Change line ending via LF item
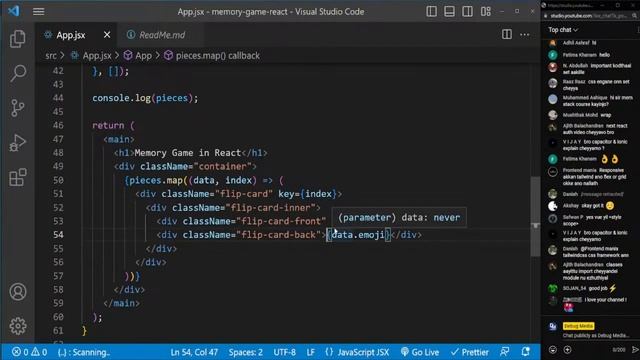Image resolution: width=640 pixels, height=360 pixels. 311,352
